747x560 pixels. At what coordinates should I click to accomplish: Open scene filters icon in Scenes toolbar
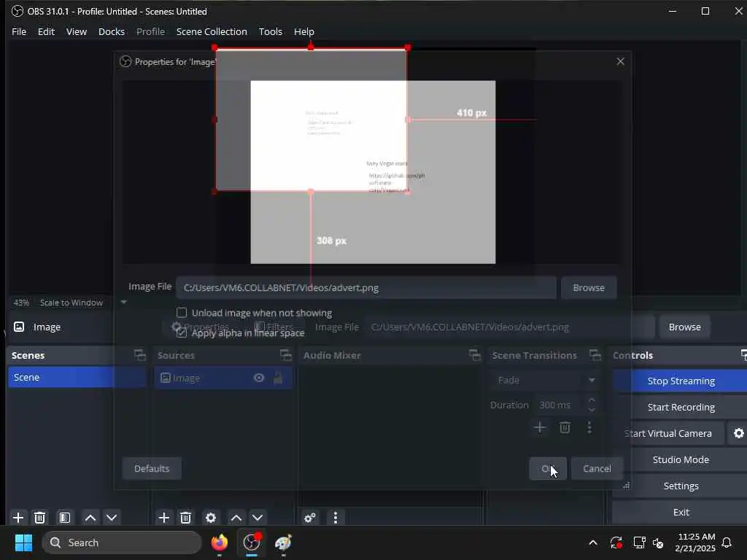click(x=65, y=517)
